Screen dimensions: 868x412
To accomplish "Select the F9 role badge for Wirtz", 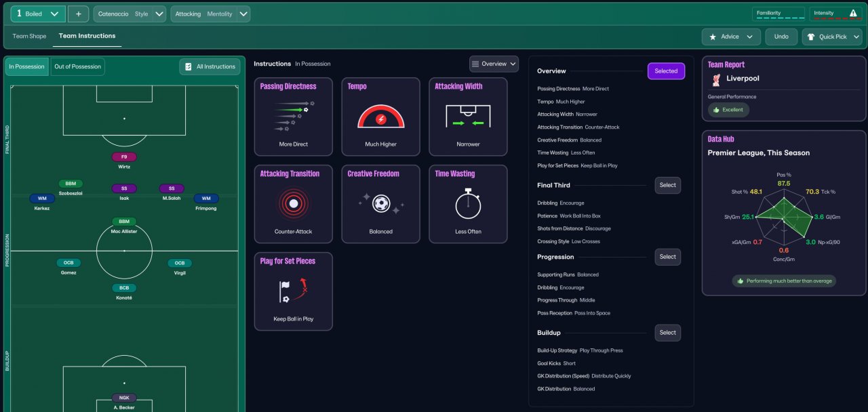I will pyautogui.click(x=124, y=157).
